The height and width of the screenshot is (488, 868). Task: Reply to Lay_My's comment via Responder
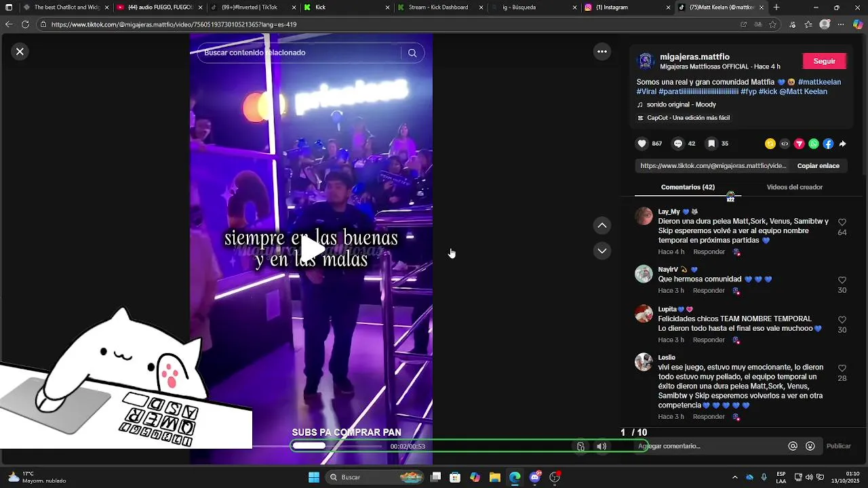[x=709, y=252]
